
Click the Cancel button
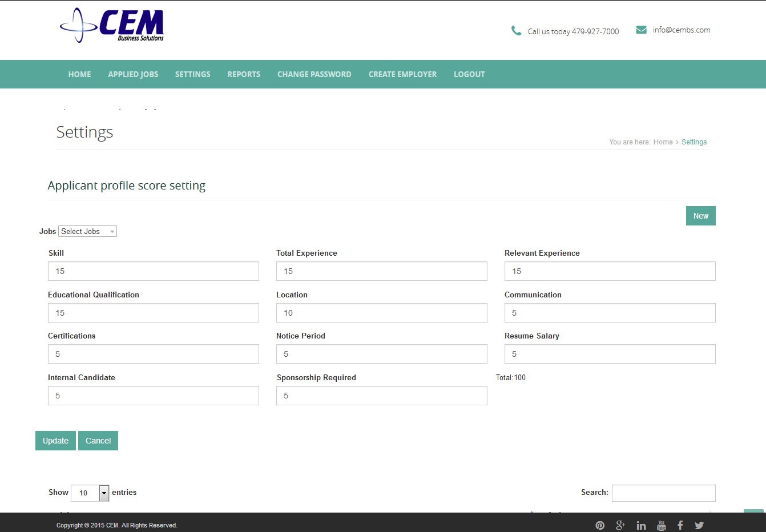[98, 441]
